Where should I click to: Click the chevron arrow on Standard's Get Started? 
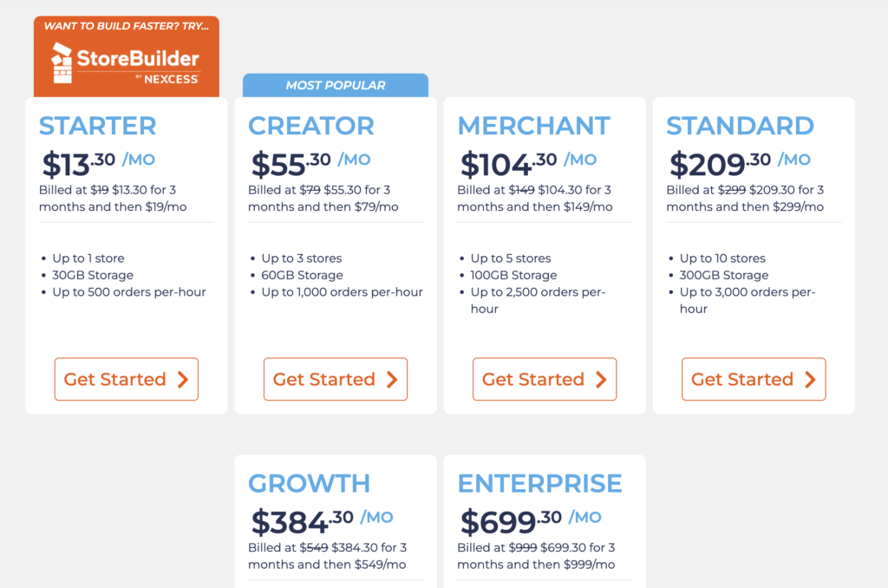[x=811, y=380]
